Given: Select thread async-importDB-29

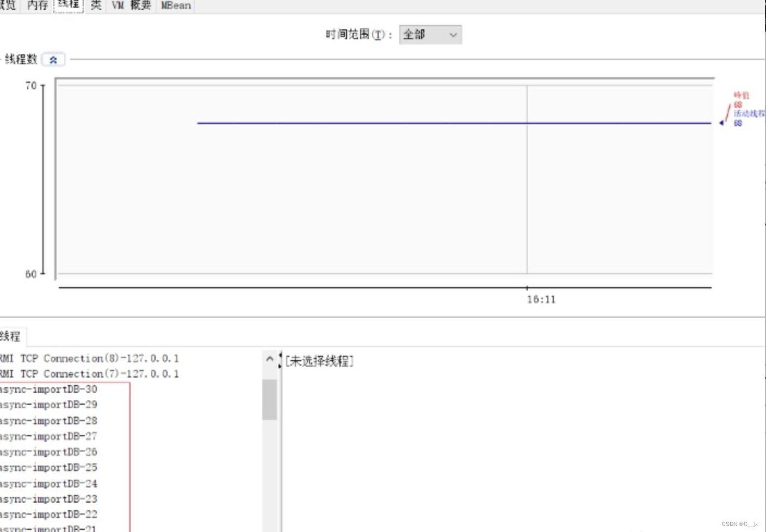Looking at the screenshot, I should tap(48, 405).
